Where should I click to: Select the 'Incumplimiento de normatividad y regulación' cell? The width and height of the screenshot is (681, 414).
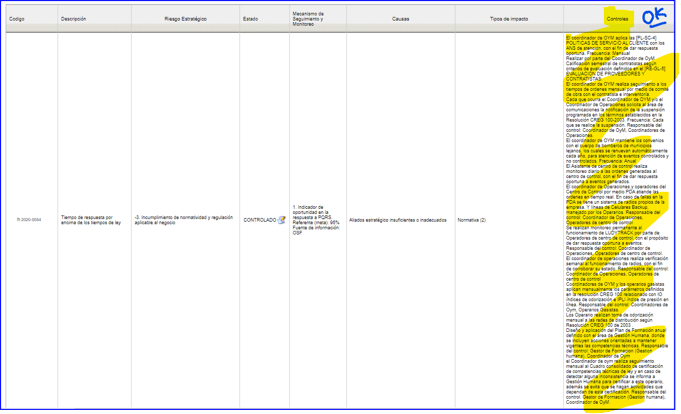(184, 220)
